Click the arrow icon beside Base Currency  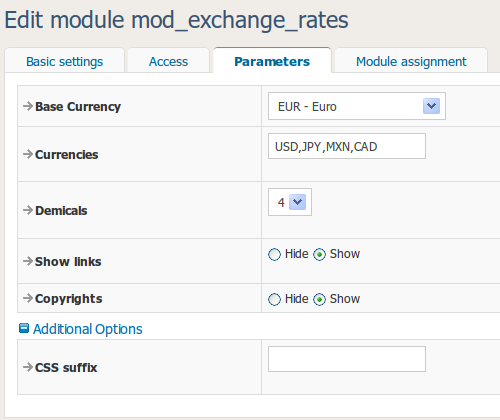tap(28, 106)
